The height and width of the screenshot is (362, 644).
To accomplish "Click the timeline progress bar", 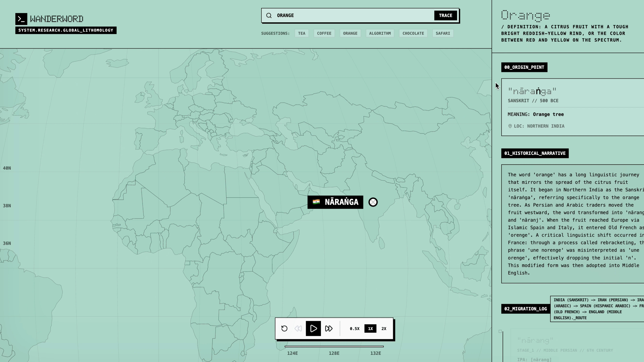I will point(334,347).
